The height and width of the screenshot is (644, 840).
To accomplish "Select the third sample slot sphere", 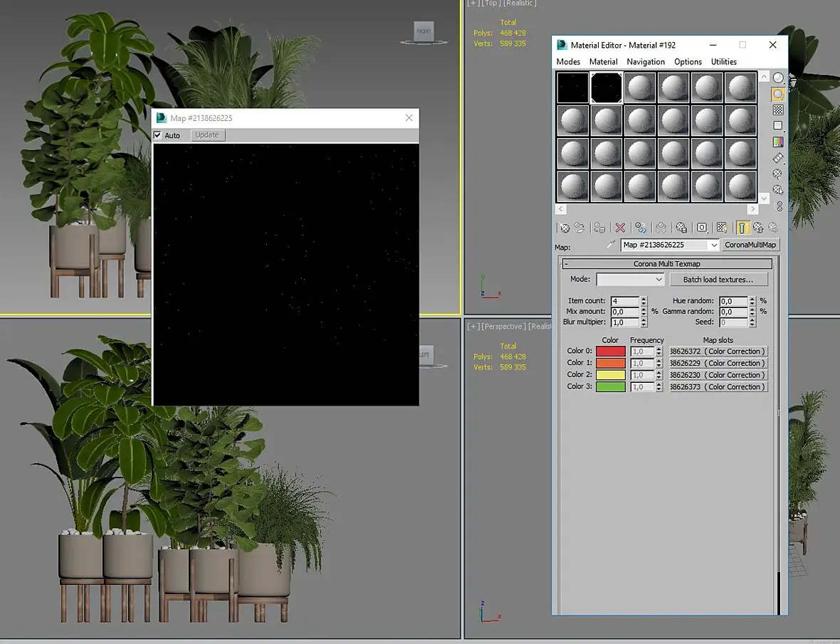I will pyautogui.click(x=640, y=88).
